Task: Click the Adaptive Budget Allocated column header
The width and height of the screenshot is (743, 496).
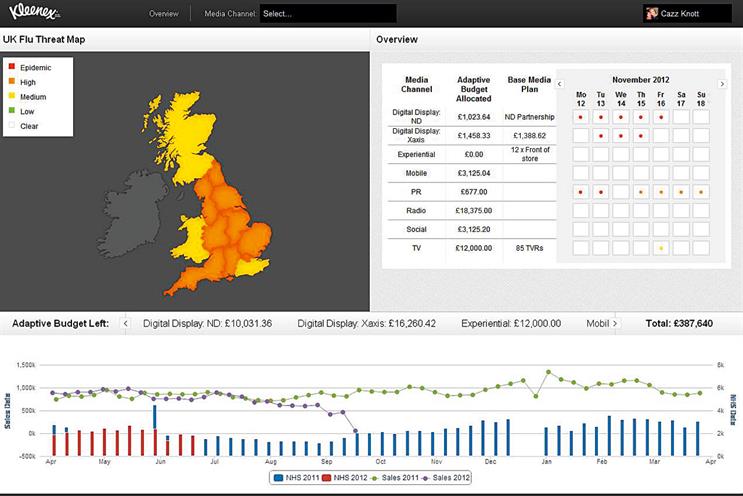Action: click(474, 89)
